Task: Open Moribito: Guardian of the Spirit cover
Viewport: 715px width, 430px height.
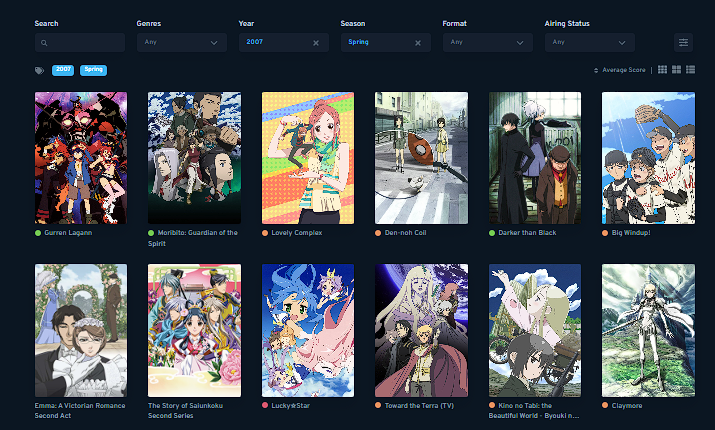Action: pyautogui.click(x=194, y=158)
